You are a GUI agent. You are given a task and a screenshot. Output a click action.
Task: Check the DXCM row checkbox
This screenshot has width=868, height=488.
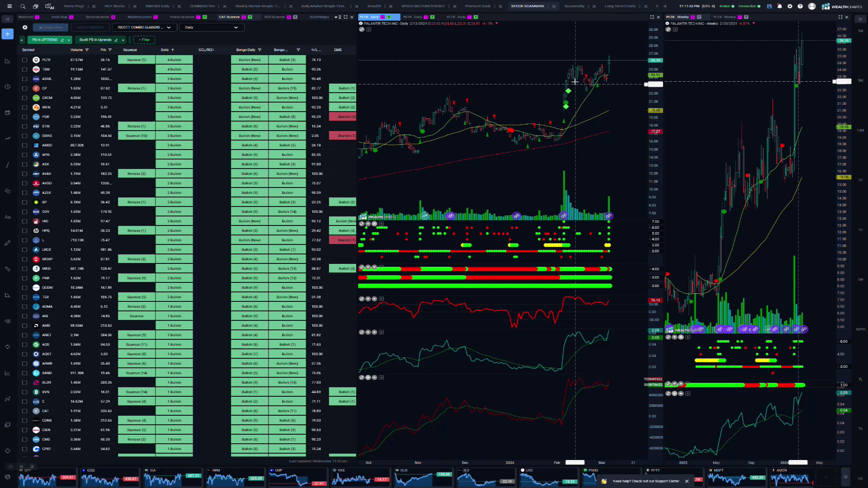(x=24, y=98)
